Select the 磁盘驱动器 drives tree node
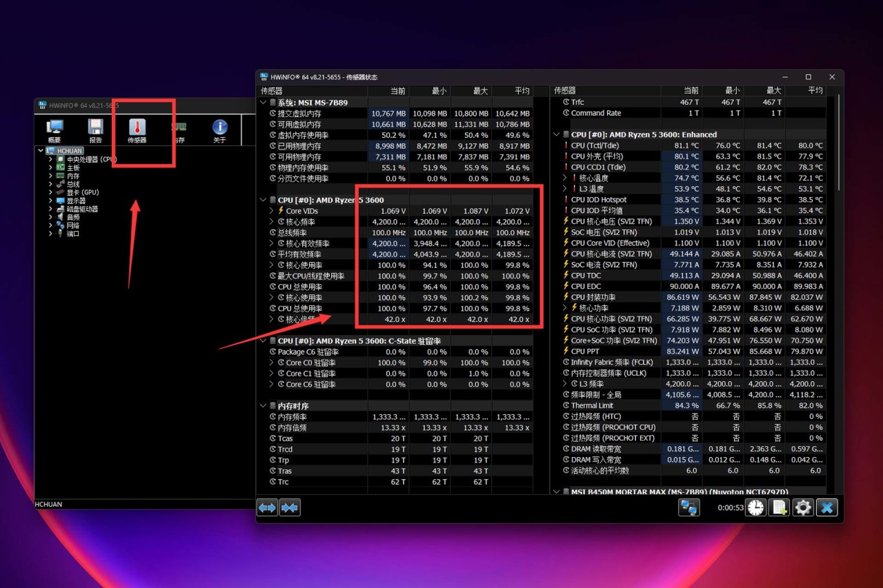Image resolution: width=883 pixels, height=588 pixels. pos(82,209)
